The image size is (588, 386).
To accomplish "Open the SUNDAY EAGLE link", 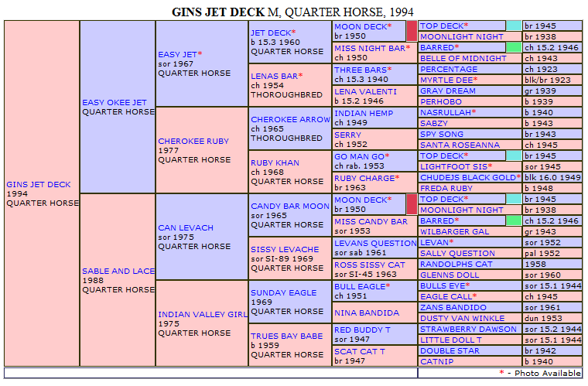I will 283,292.
